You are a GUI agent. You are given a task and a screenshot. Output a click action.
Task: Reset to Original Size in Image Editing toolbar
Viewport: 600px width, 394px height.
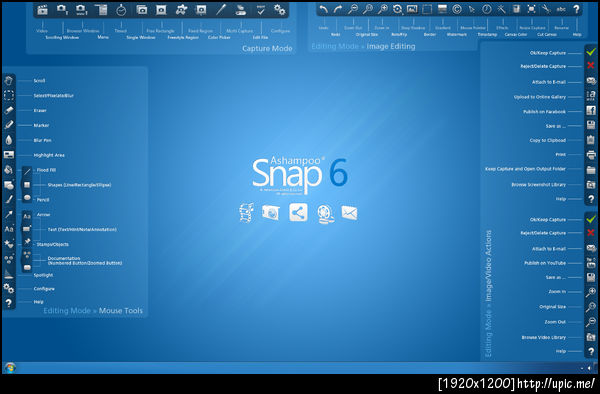(367, 9)
